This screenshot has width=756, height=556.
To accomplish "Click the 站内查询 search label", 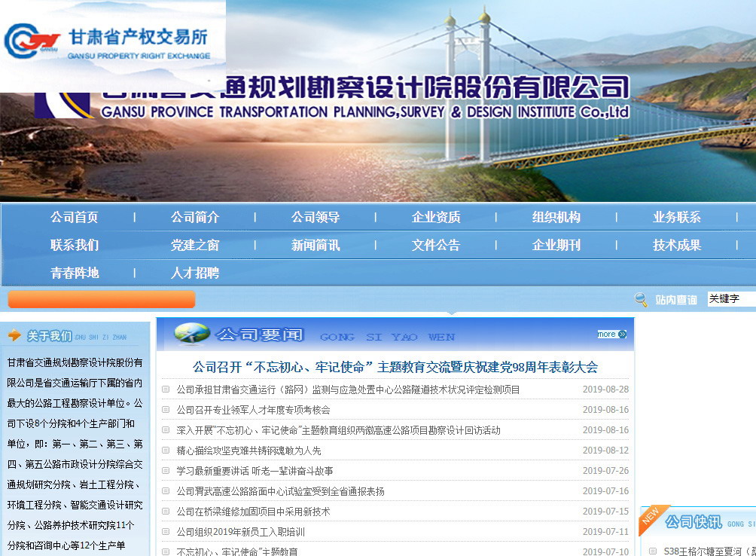I will (676, 300).
